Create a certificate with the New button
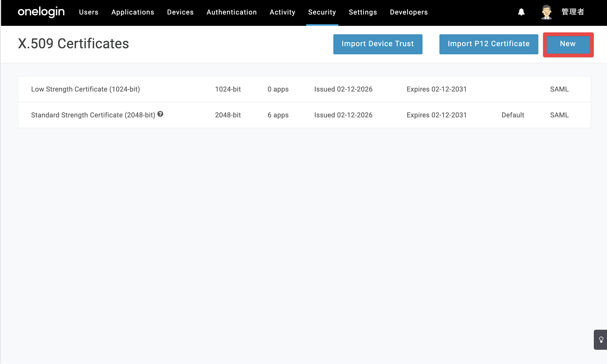The image size is (607, 364). tap(568, 44)
